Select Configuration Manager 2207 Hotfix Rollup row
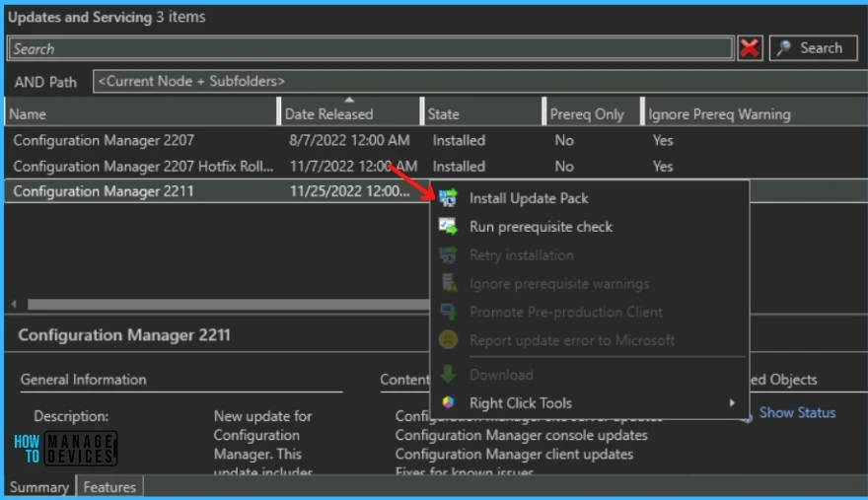868x500 pixels. (435, 166)
